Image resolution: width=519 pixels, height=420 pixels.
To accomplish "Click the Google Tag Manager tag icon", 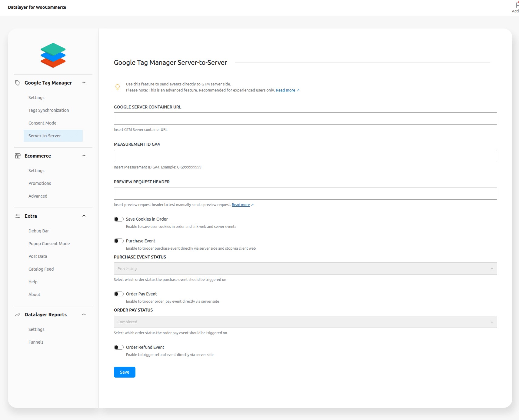I will [18, 83].
